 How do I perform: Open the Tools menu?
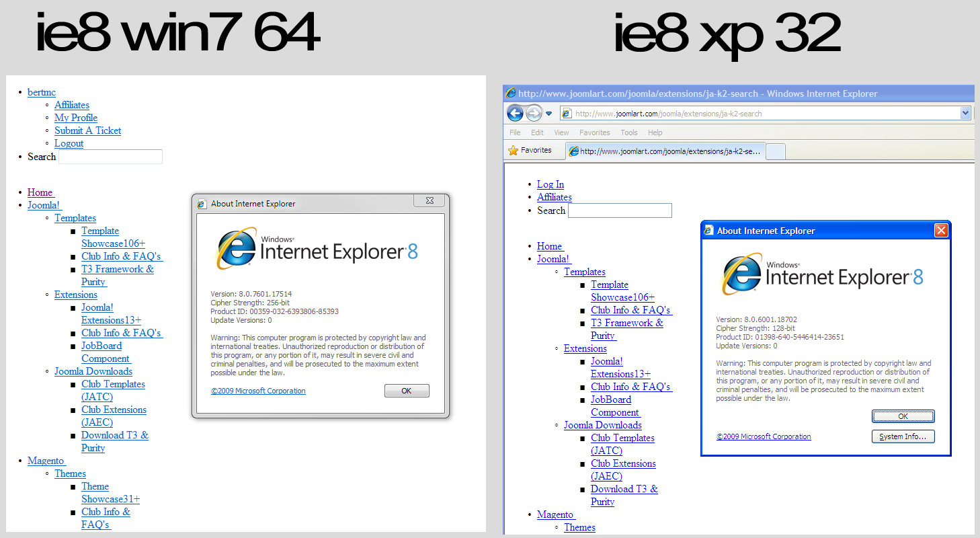pyautogui.click(x=629, y=132)
